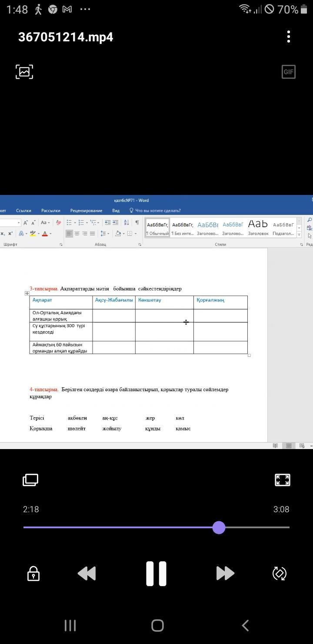Click the Ақсу-Жабағылы table header cell
Screen dimensions: 313x644
pos(114,302)
